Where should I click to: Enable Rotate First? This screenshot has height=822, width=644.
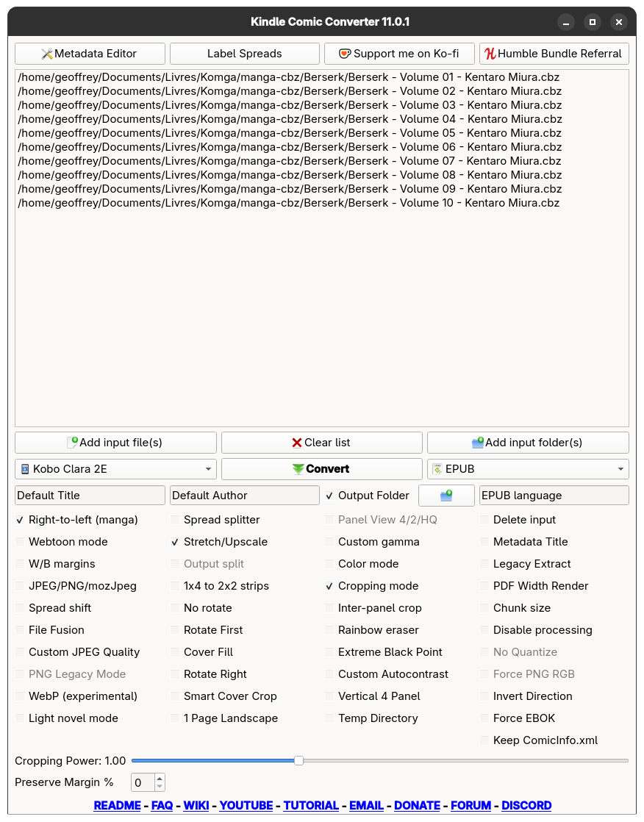tap(175, 629)
